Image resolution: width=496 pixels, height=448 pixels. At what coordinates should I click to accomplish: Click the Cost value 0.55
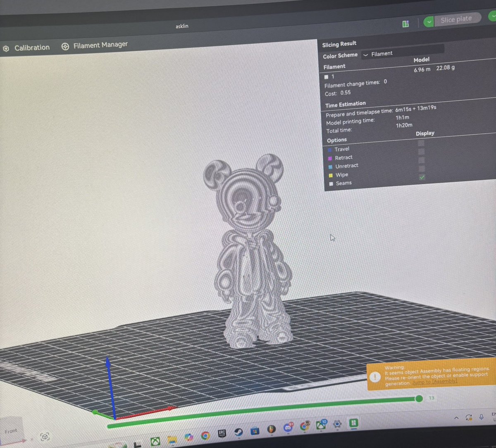point(346,93)
